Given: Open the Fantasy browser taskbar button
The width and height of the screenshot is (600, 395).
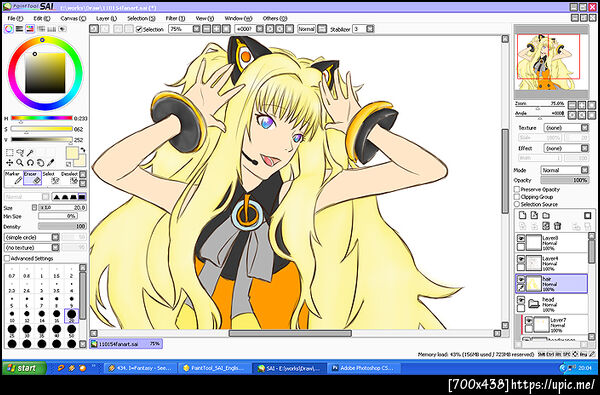Looking at the screenshot, I should tap(140, 368).
